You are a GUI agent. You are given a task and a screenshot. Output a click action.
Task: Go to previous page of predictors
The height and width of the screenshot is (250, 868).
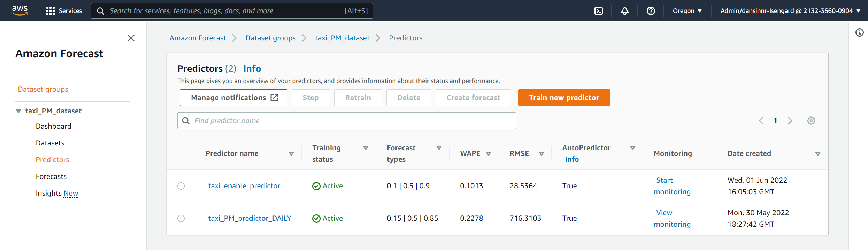761,121
